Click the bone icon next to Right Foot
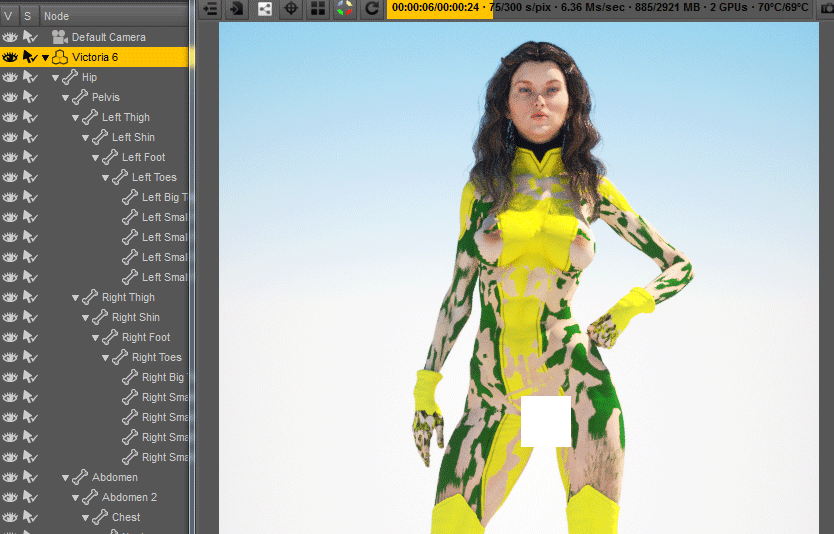This screenshot has height=534, width=834. click(x=110, y=337)
